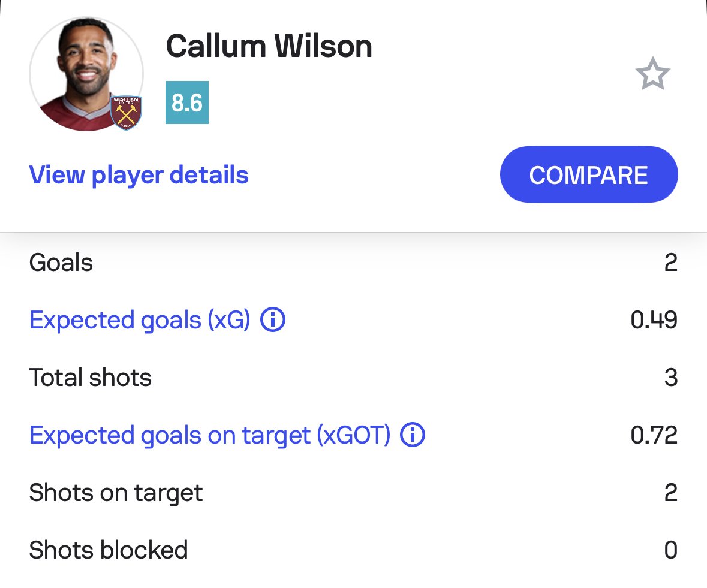
Task: Click the 0.49 xG value
Action: [654, 320]
